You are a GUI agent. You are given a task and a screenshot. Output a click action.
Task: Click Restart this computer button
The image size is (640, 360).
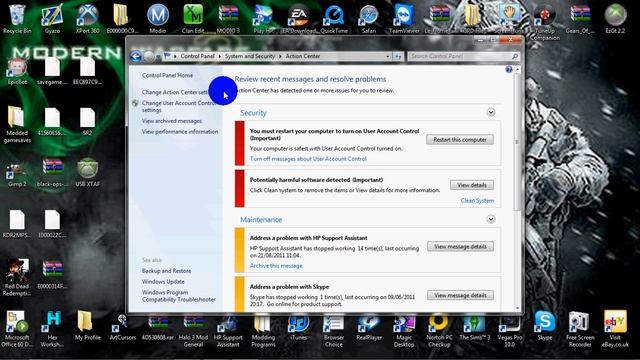click(460, 140)
